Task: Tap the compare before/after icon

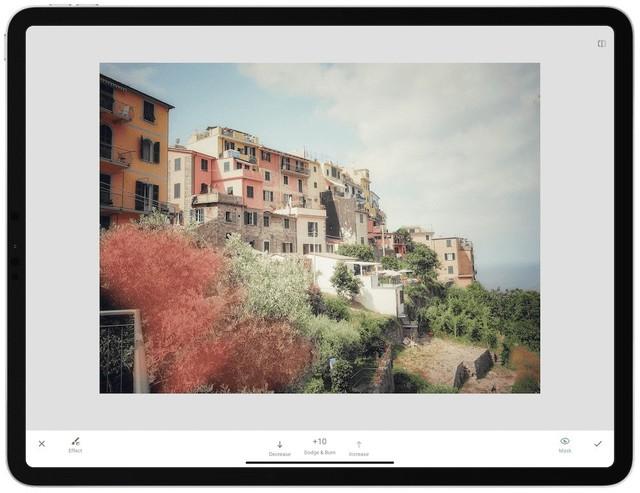Action: click(601, 44)
